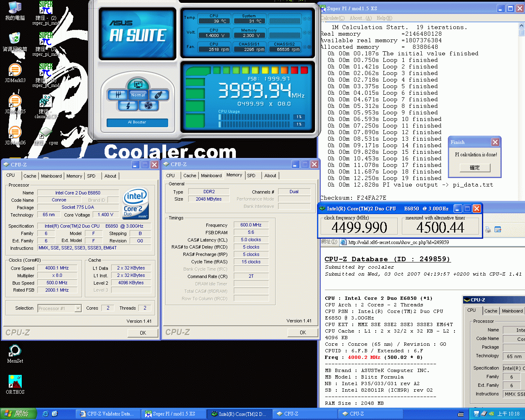Click the Intel Core 2 Duo E6850 name field
The image size is (525, 420).
pyautogui.click(x=78, y=193)
